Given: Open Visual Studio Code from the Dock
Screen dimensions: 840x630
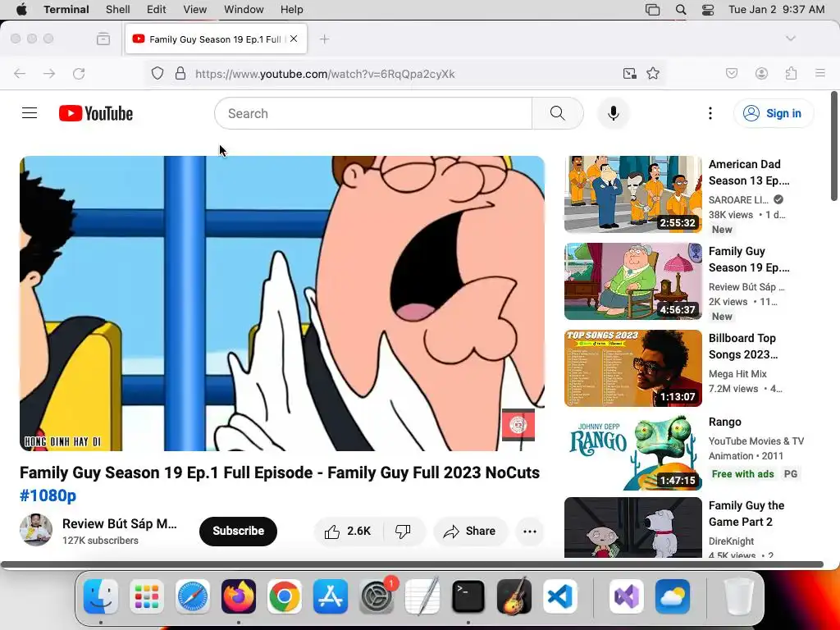Looking at the screenshot, I should point(560,596).
